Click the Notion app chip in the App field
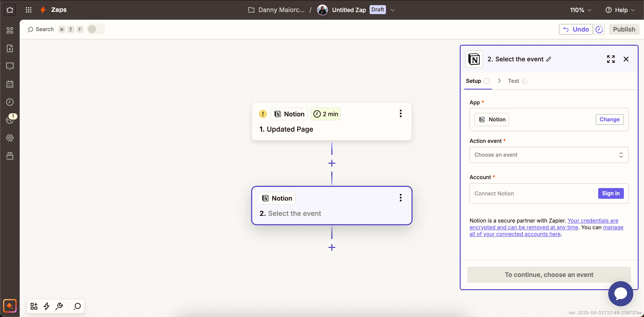The height and width of the screenshot is (317, 644). (491, 119)
